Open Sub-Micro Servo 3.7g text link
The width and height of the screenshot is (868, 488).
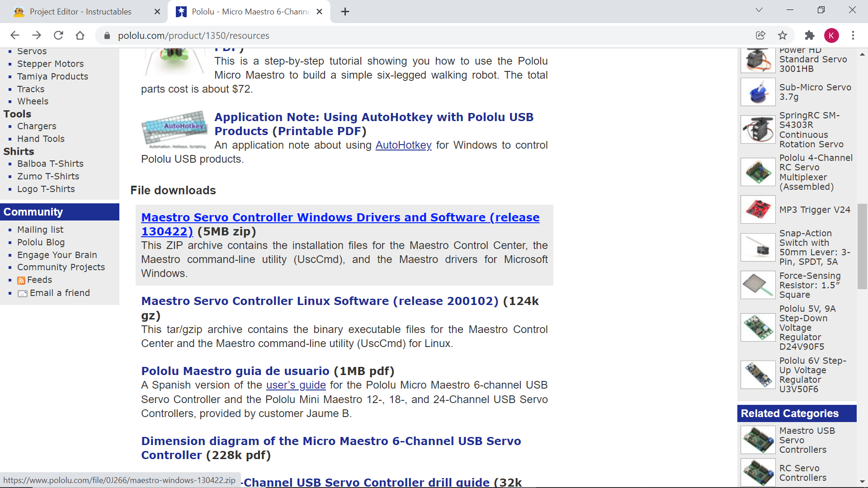tap(815, 92)
